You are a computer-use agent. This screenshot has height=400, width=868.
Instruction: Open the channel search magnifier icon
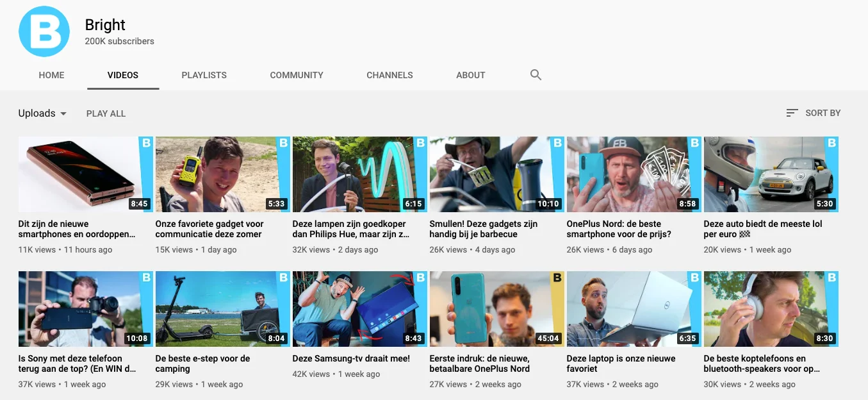tap(536, 75)
